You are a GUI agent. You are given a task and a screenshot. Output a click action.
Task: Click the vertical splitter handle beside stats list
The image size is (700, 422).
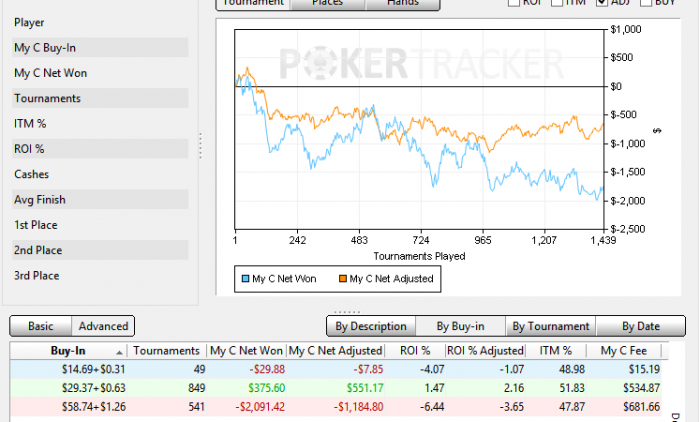point(200,146)
